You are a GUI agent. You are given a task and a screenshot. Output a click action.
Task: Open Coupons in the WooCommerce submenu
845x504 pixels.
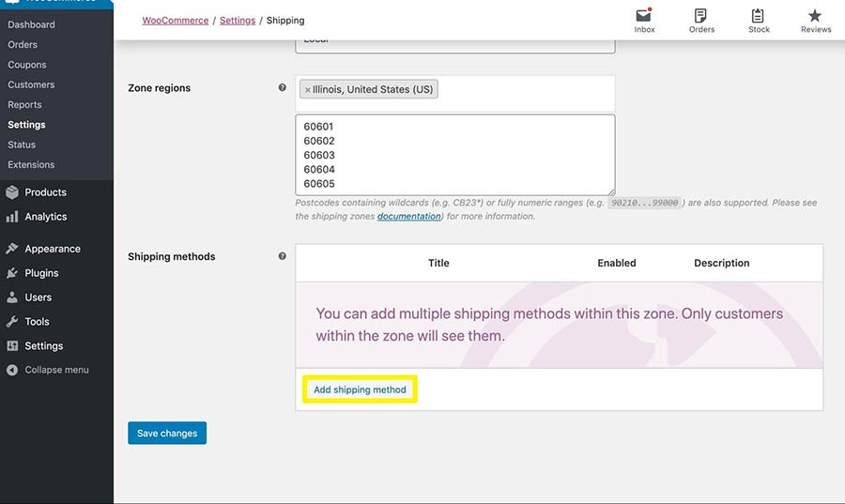pos(27,65)
